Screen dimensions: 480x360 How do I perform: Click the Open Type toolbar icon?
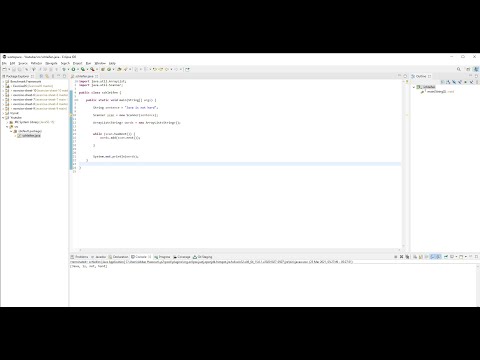119,69
